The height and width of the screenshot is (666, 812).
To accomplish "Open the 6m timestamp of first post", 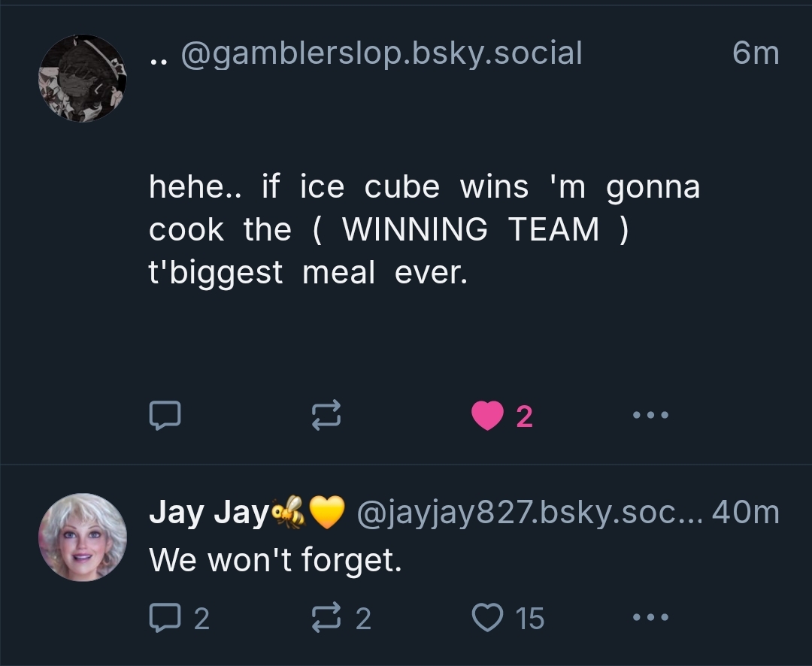I will (x=756, y=53).
